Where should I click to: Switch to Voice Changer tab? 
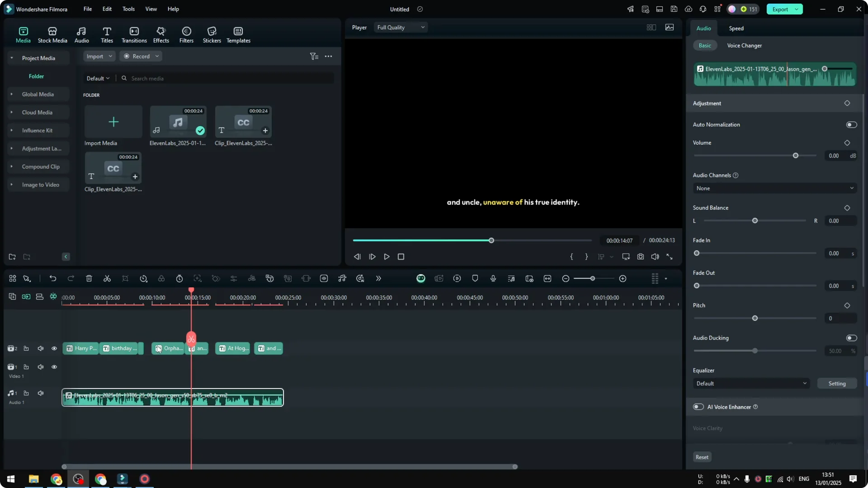pyautogui.click(x=744, y=46)
